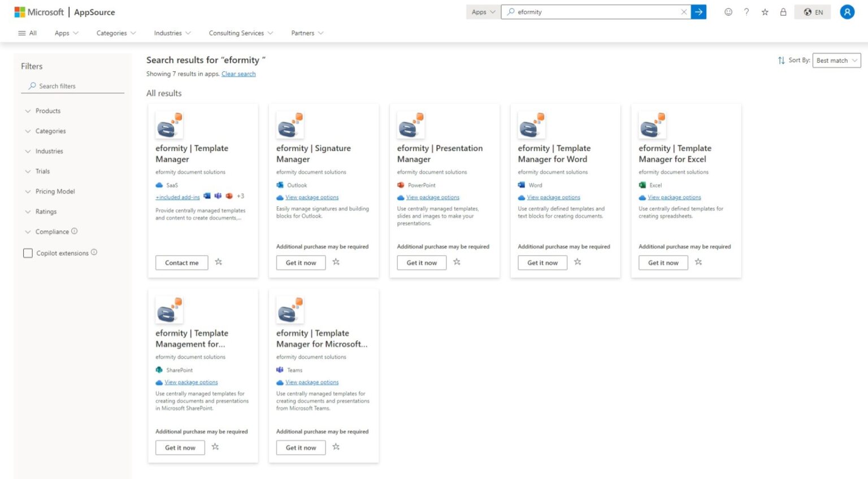Clear search text with the X icon
868x479 pixels.
point(684,12)
